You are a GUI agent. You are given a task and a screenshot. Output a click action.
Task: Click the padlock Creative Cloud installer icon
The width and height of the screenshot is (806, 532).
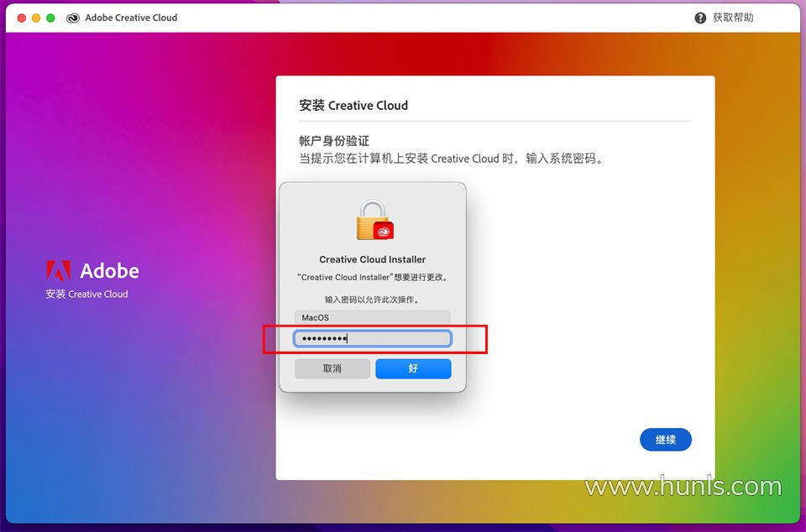[374, 220]
